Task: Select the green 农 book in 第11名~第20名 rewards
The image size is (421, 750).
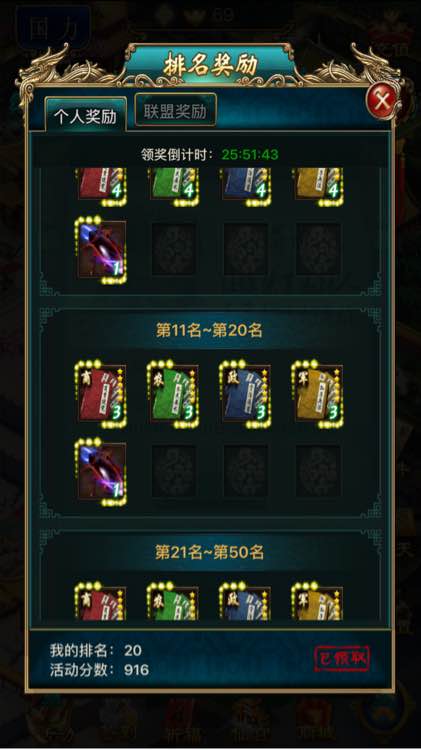Action: pos(173,393)
